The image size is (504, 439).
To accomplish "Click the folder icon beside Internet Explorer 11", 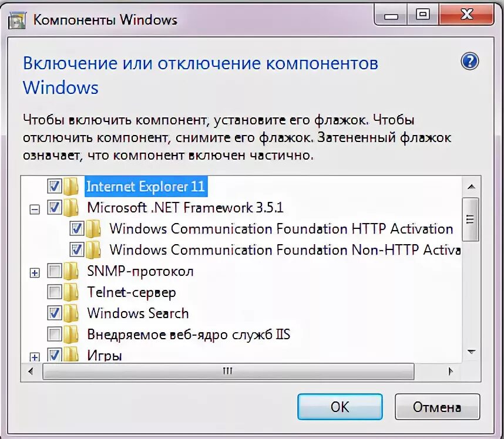I will pos(71,186).
